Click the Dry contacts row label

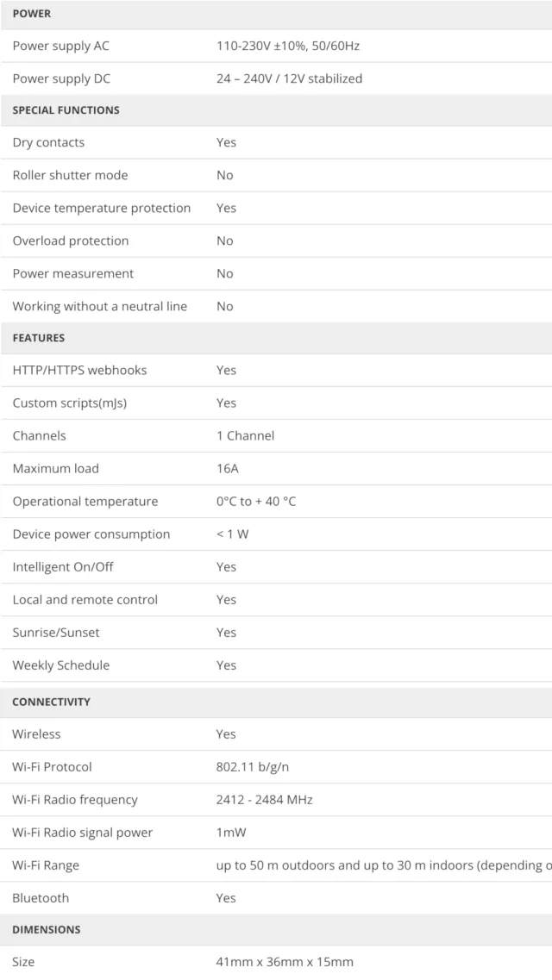coord(48,142)
